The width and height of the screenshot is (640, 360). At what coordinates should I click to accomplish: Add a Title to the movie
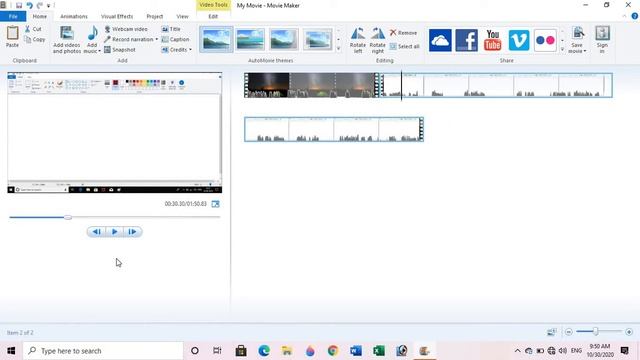171,29
